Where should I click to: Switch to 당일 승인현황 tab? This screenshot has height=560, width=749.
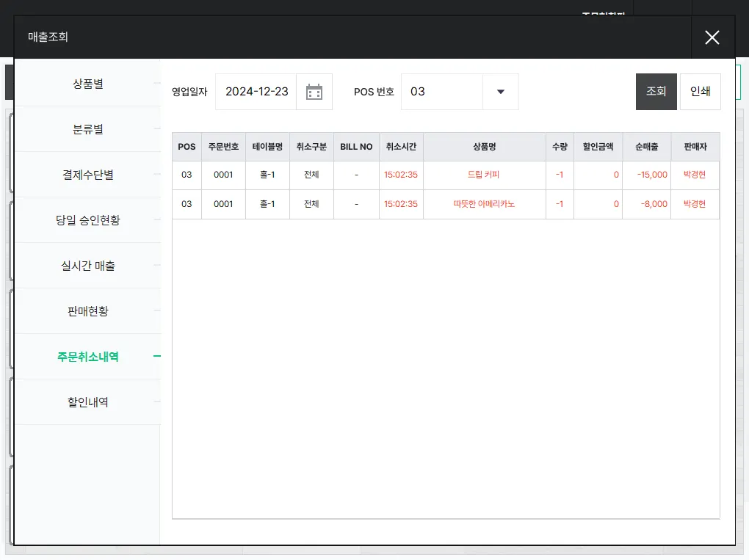[88, 220]
